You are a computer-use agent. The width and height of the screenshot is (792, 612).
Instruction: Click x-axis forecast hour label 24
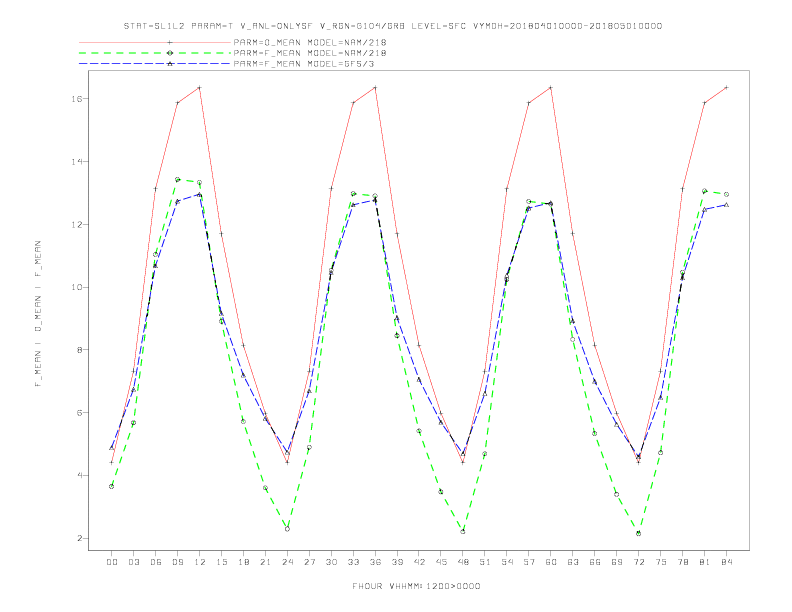point(287,562)
